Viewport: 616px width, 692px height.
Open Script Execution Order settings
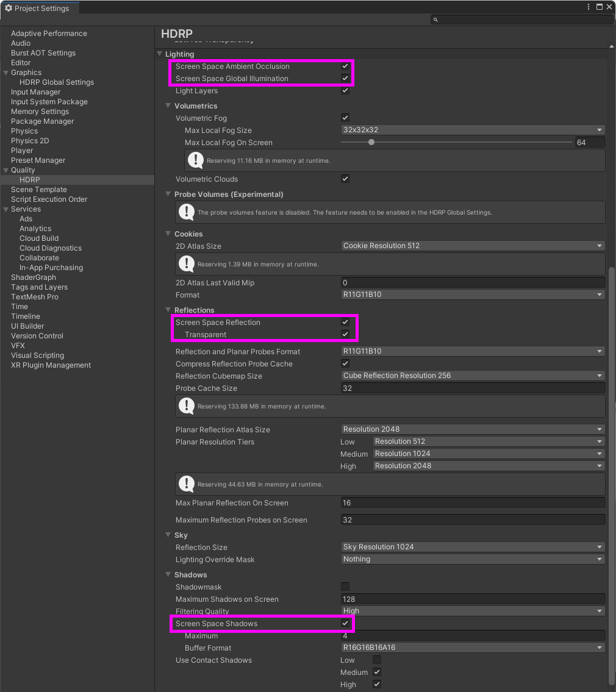pyautogui.click(x=49, y=199)
